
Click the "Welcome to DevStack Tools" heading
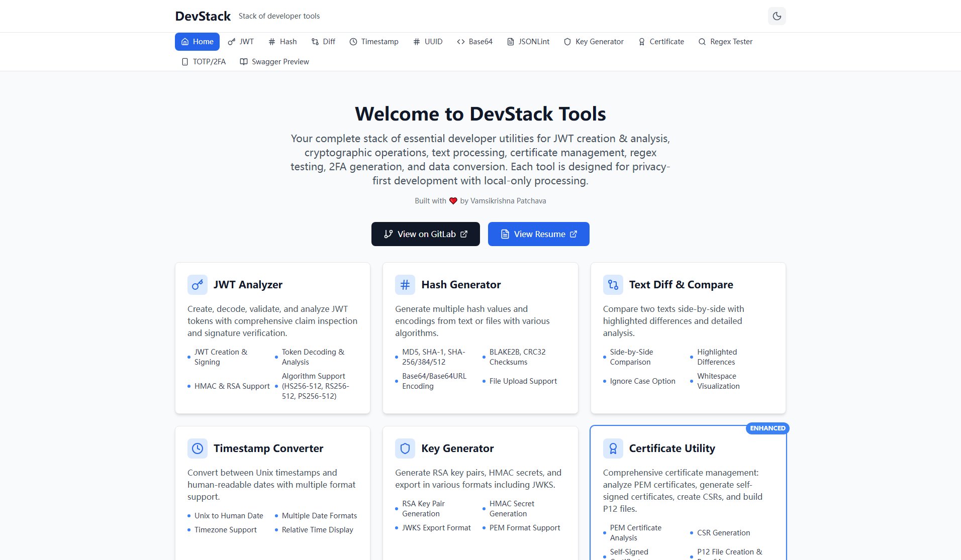point(480,114)
